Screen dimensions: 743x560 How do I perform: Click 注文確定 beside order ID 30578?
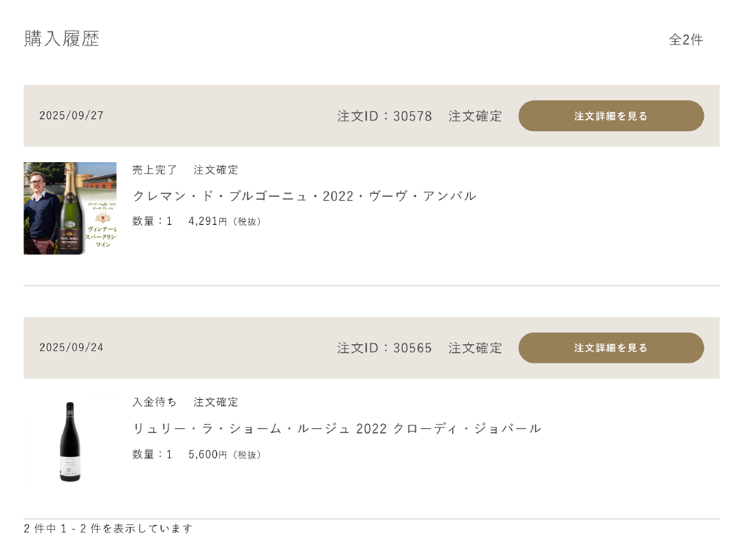coord(475,116)
